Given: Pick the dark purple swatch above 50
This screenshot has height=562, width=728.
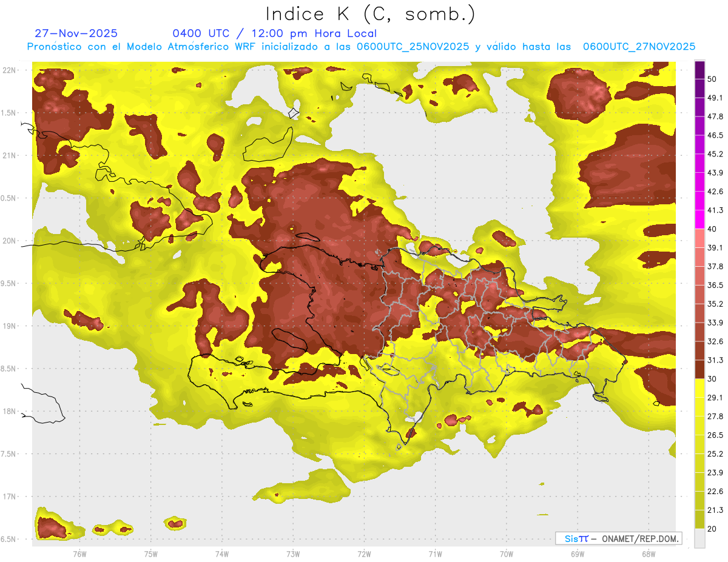Looking at the screenshot, I should pos(699,70).
